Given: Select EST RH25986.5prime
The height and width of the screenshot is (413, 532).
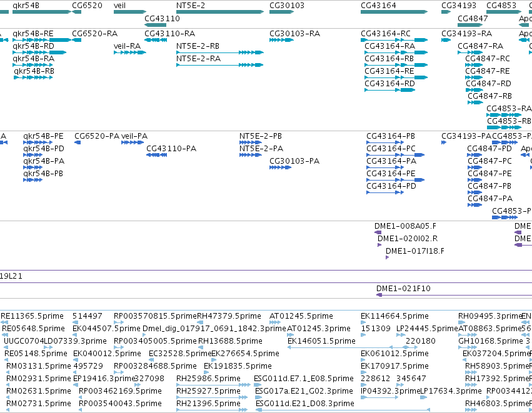Looking at the screenshot, I should point(213,385).
